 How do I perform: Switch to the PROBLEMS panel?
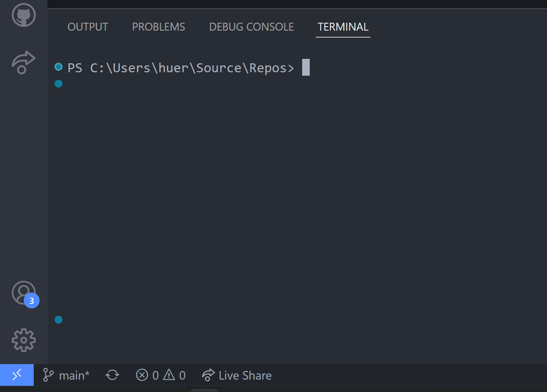pyautogui.click(x=158, y=27)
